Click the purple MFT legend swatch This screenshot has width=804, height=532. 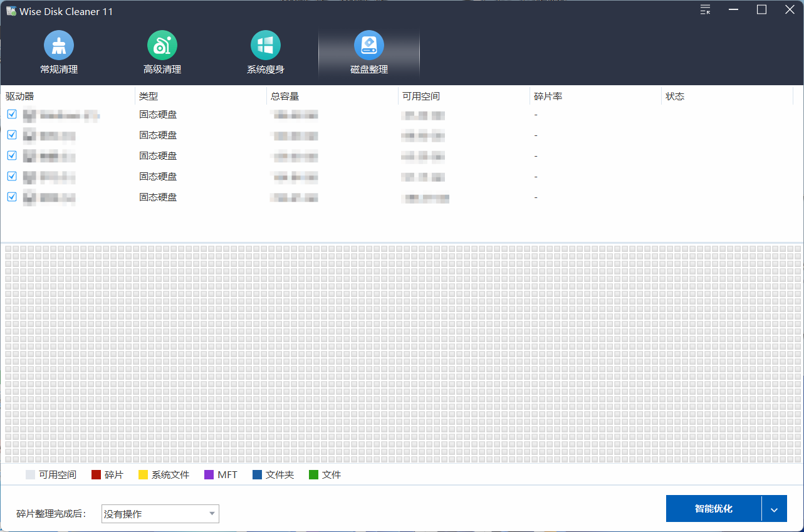tap(209, 475)
